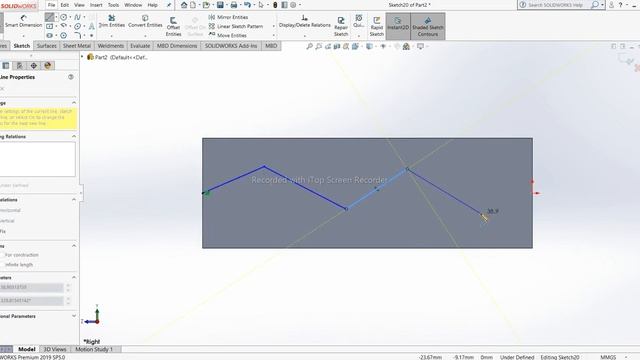Click the Rebuild traffic light icon

pyautogui.click(x=275, y=5)
